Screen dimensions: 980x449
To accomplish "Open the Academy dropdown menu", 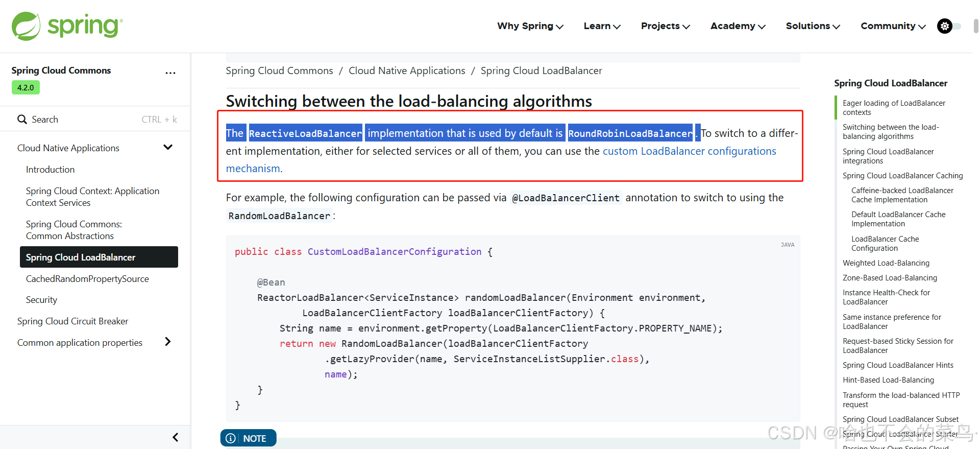I will 738,26.
